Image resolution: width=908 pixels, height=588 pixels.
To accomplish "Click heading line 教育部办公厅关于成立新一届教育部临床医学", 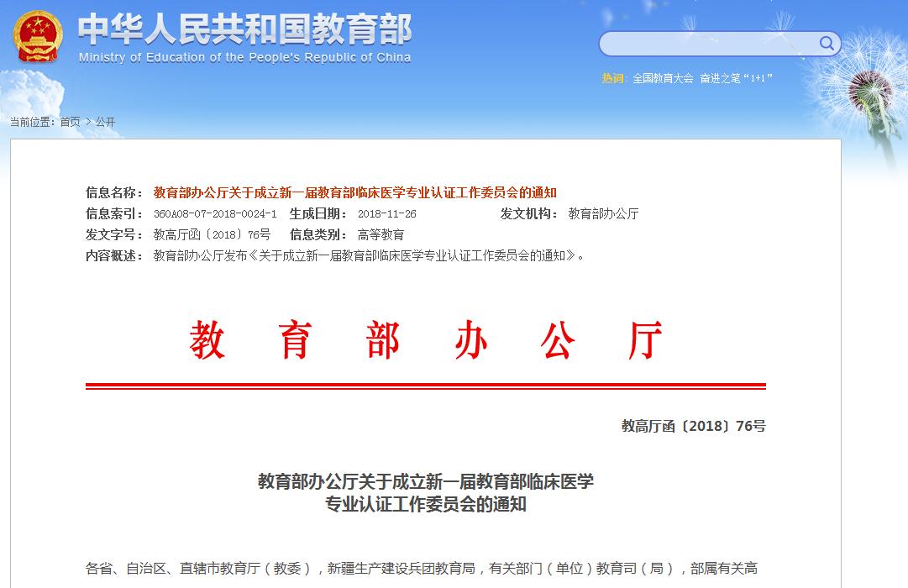I will click(426, 481).
